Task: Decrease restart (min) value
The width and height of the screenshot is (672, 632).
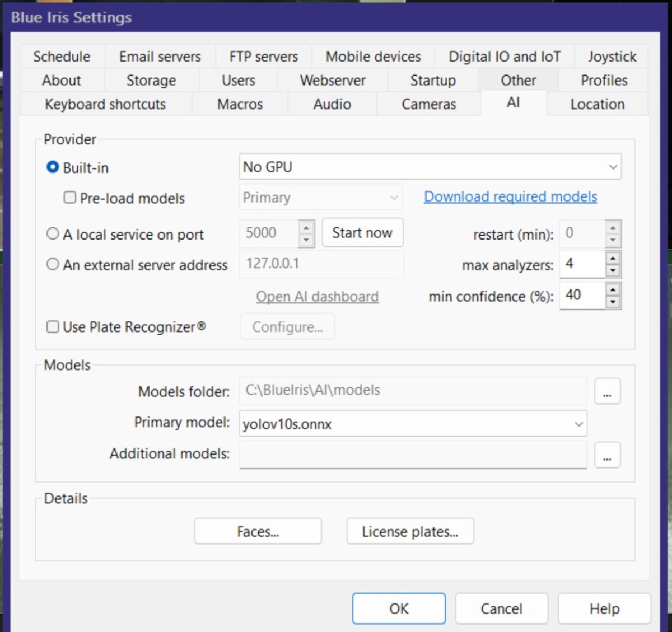Action: 613,240
